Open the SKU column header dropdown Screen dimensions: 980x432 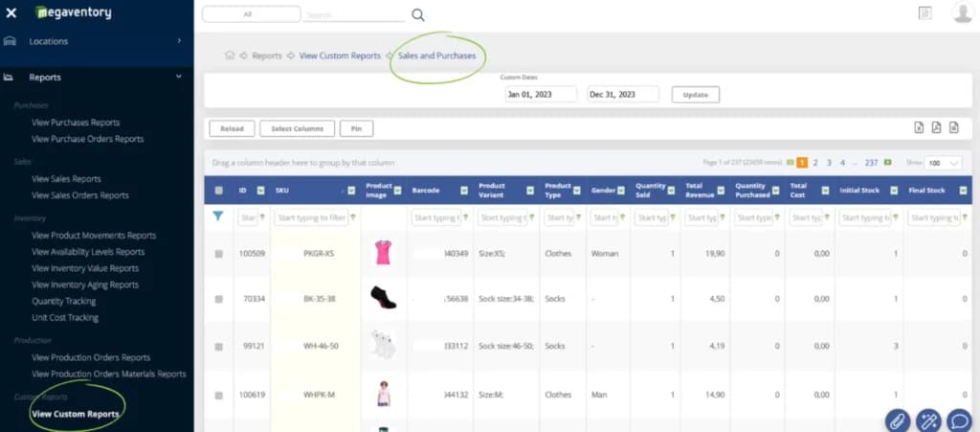click(351, 191)
